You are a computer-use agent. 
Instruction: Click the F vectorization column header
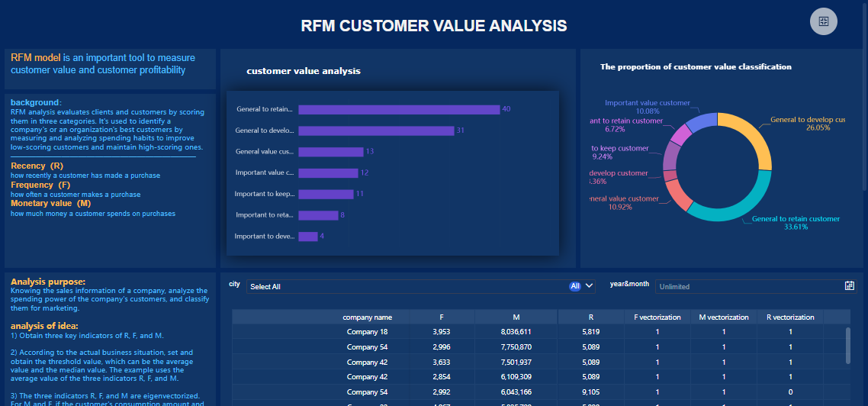pos(657,317)
